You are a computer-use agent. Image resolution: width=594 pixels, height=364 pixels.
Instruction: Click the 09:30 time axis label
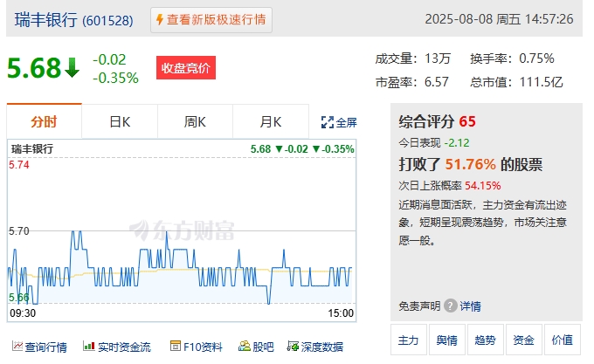[x=23, y=313]
